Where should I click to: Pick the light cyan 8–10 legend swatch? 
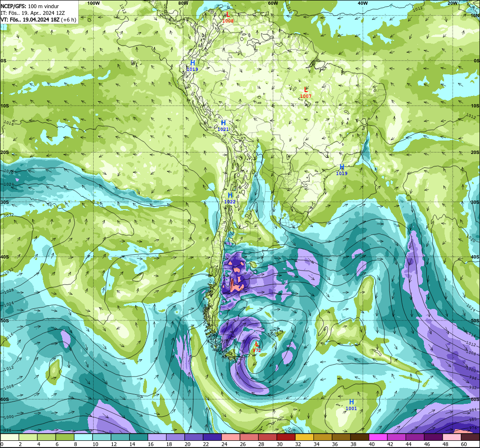84,437
